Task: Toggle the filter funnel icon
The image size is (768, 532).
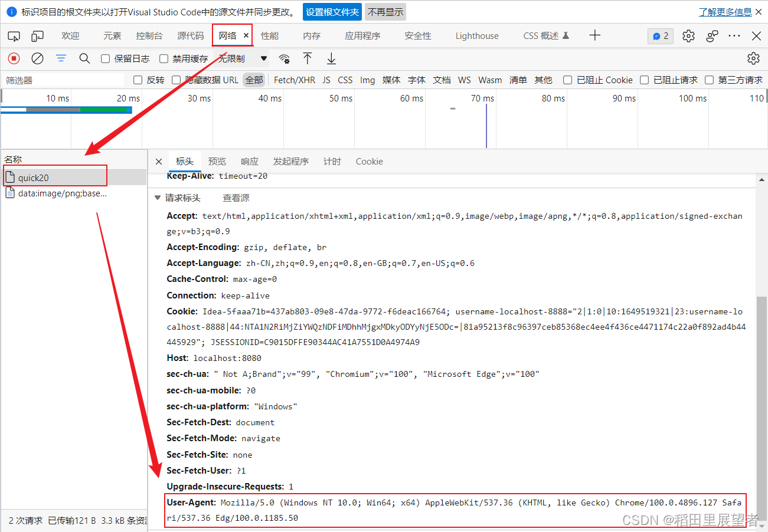Action: 61,58
